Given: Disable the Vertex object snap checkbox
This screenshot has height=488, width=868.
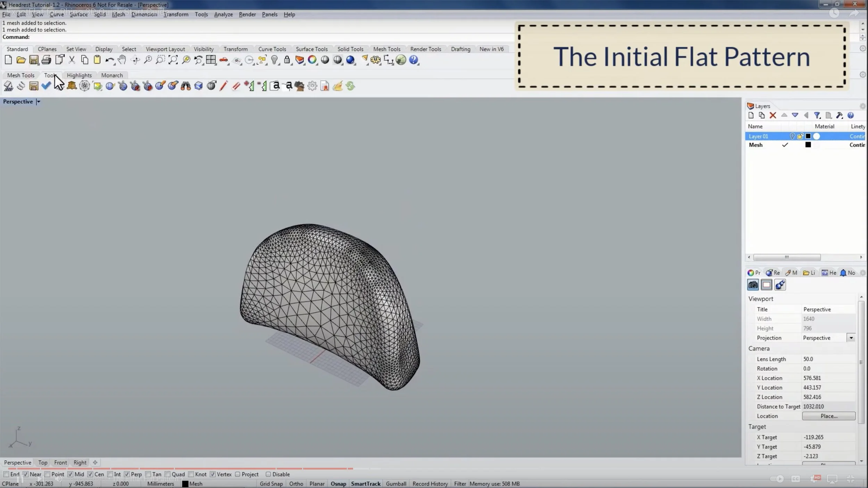Looking at the screenshot, I should tap(213, 474).
